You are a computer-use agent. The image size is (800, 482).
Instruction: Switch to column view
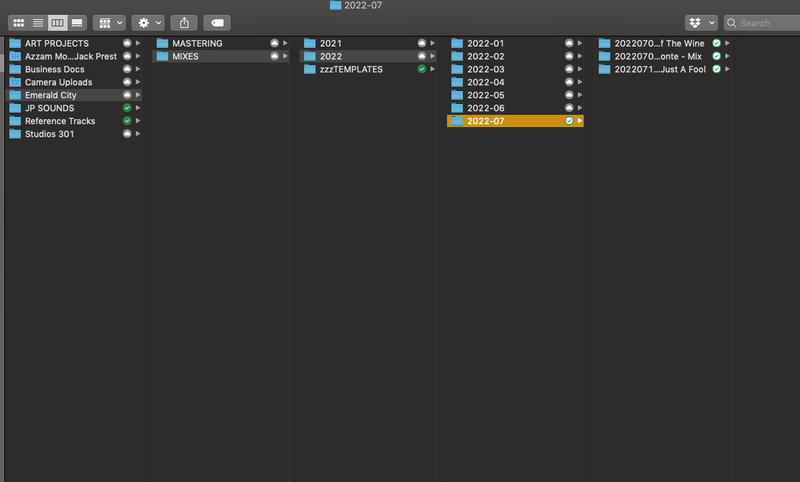[x=57, y=23]
